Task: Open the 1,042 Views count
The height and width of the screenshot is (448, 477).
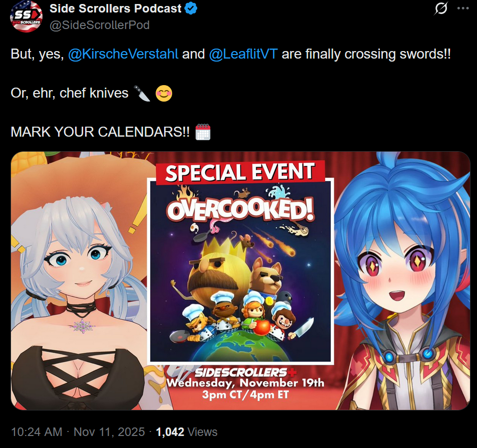Action: tap(187, 432)
